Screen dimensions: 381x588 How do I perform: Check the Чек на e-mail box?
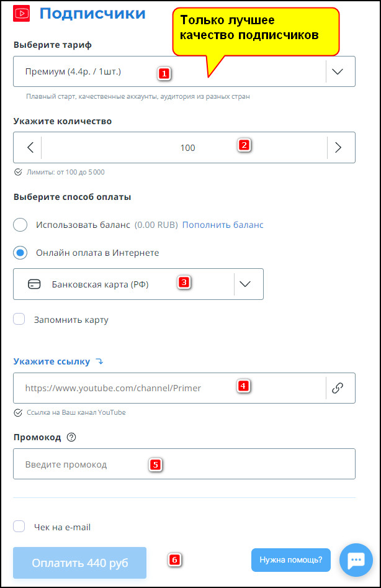point(19,527)
